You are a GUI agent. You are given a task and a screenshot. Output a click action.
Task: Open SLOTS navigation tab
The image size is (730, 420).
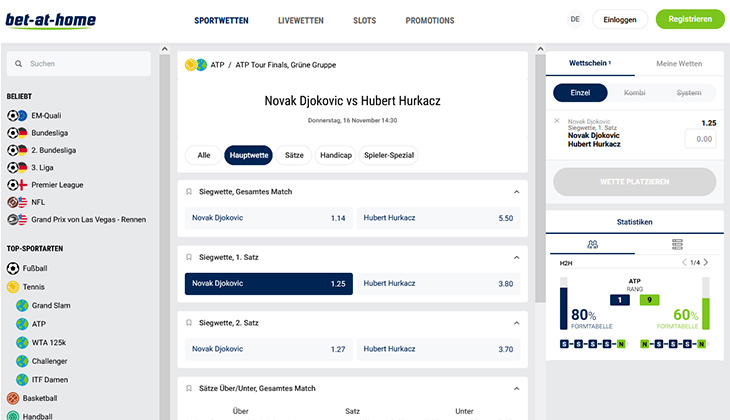(365, 20)
